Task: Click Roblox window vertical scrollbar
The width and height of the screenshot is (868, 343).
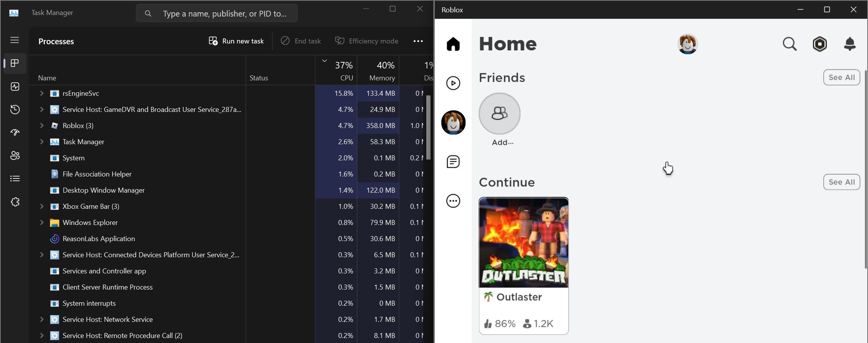Action: click(x=866, y=169)
